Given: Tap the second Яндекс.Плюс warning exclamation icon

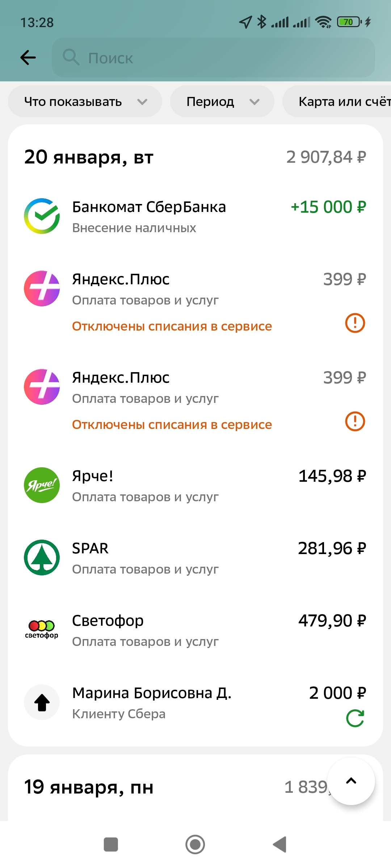Looking at the screenshot, I should tap(355, 421).
